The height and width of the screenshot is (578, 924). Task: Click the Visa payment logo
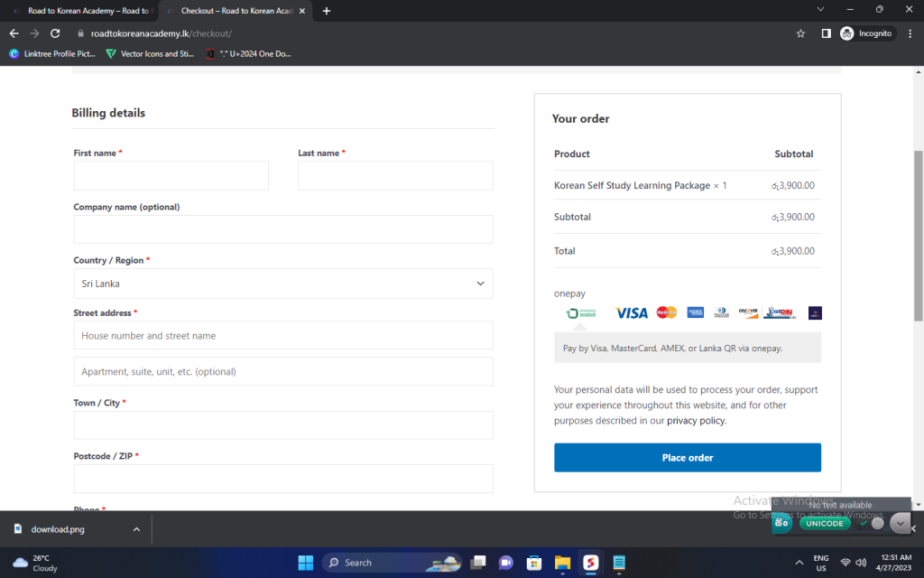632,313
